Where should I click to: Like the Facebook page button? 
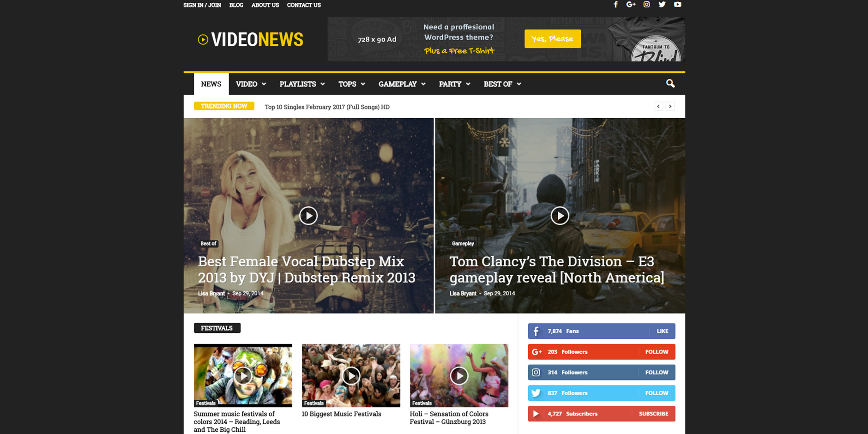(663, 331)
